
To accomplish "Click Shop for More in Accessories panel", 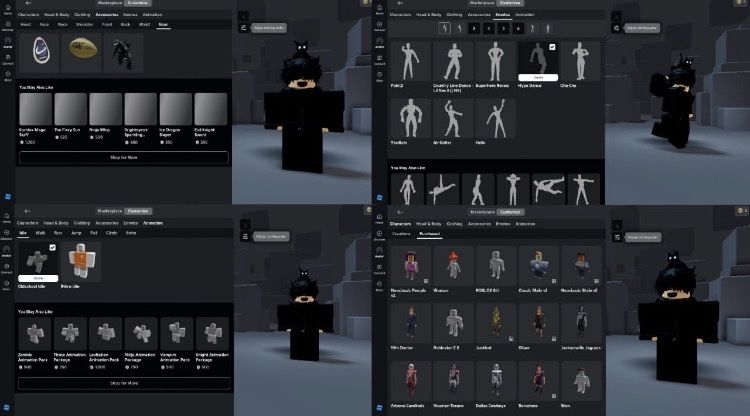I will [124, 157].
